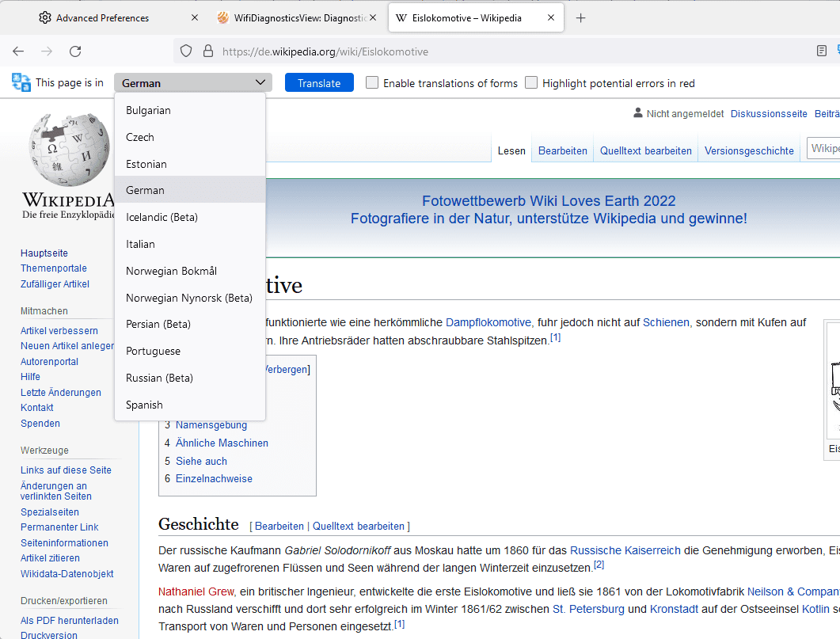840x639 pixels.
Task: Close the Advanced Preferences tab
Action: click(x=195, y=17)
